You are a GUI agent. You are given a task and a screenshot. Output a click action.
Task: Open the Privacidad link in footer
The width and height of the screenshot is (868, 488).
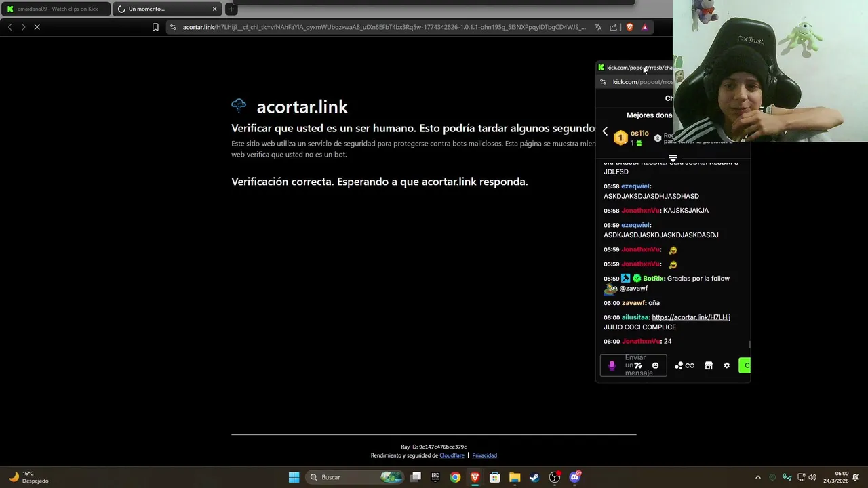pos(484,455)
